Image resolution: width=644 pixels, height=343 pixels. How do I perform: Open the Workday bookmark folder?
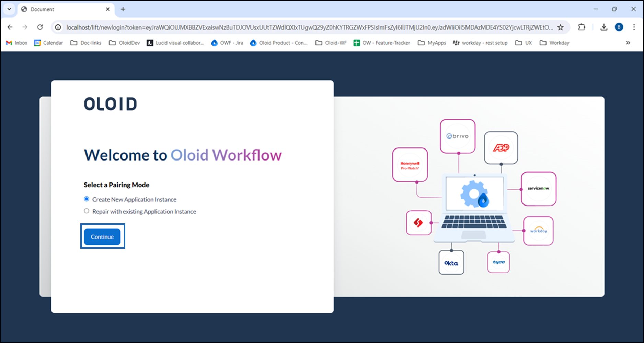pos(554,43)
